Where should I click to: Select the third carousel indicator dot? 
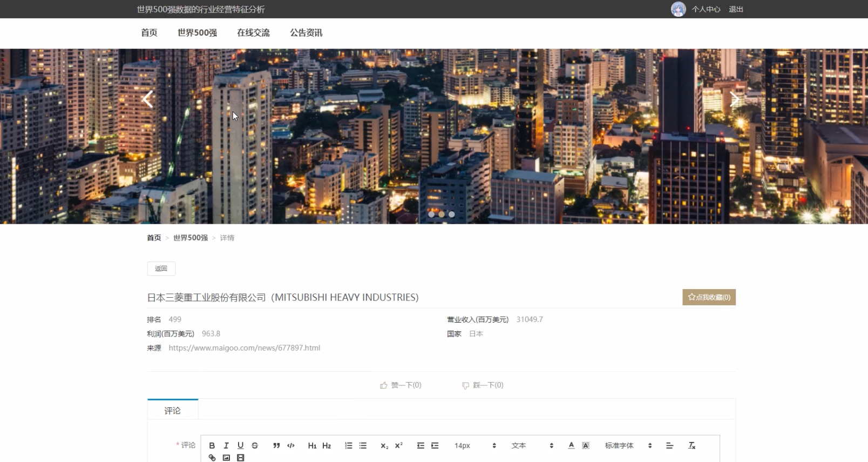[452, 215]
